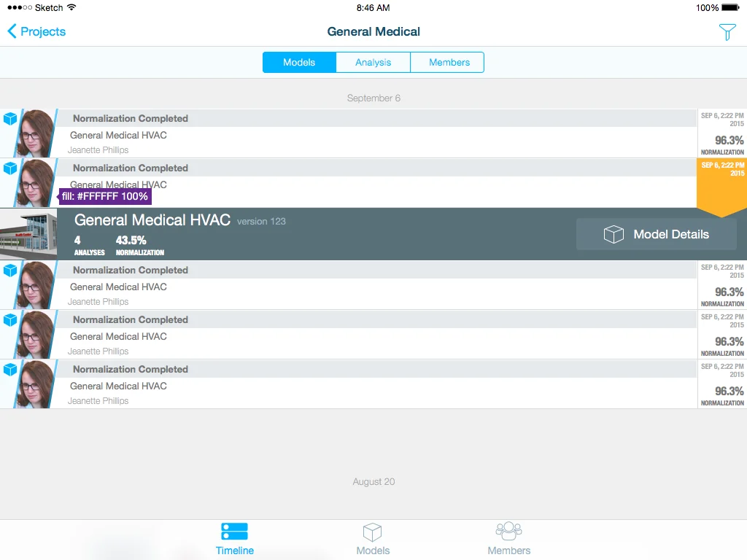The image size is (747, 560).
Task: Tap the battery icon in the status bar
Action: [730, 7]
